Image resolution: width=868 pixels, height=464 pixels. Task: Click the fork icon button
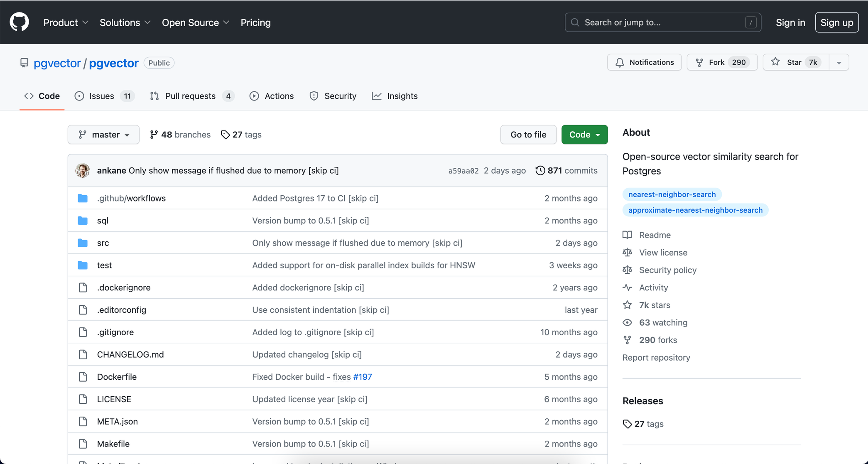click(699, 62)
